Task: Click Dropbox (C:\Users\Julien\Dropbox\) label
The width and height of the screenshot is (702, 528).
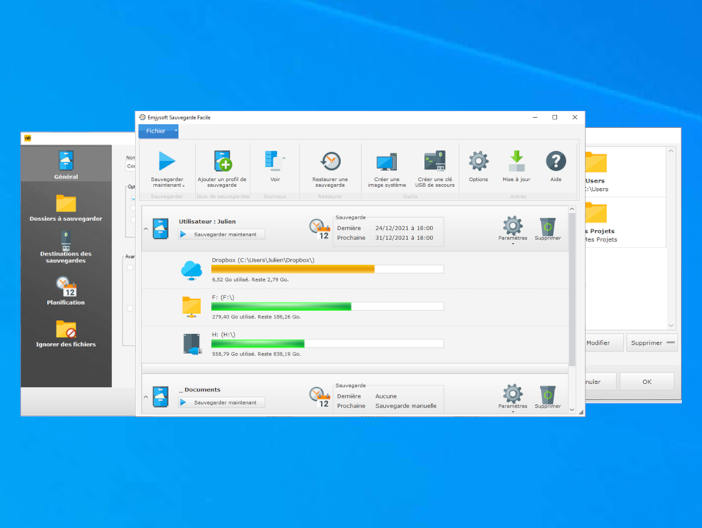Action: click(263, 260)
